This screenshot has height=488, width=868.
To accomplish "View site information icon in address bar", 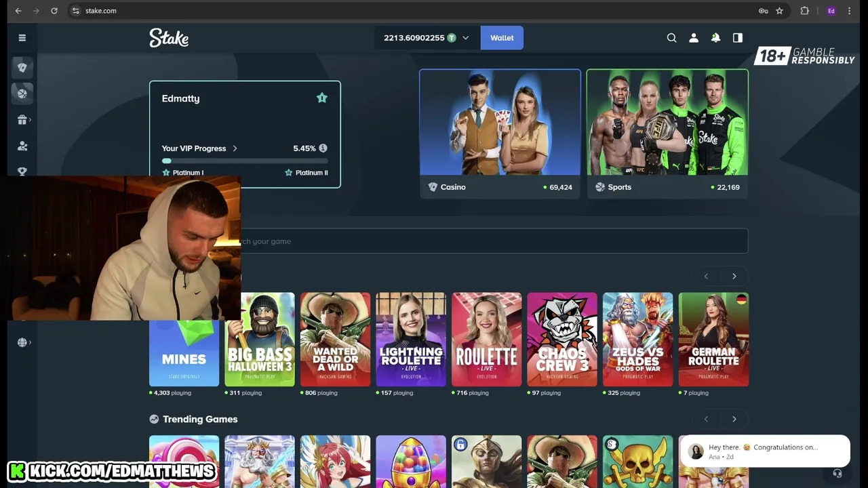I will [75, 11].
